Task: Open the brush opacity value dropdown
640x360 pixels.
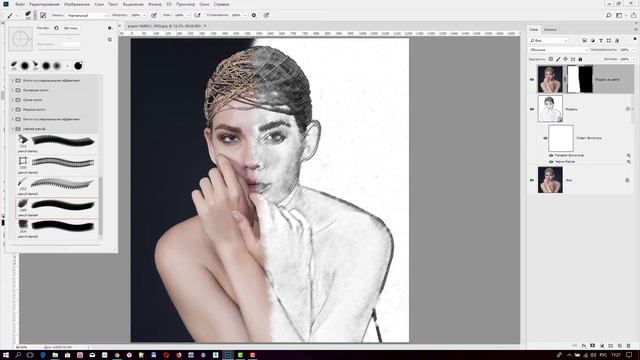Action: (144, 15)
